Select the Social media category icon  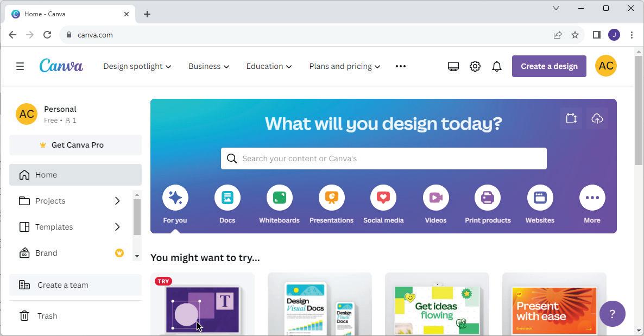pyautogui.click(x=383, y=198)
